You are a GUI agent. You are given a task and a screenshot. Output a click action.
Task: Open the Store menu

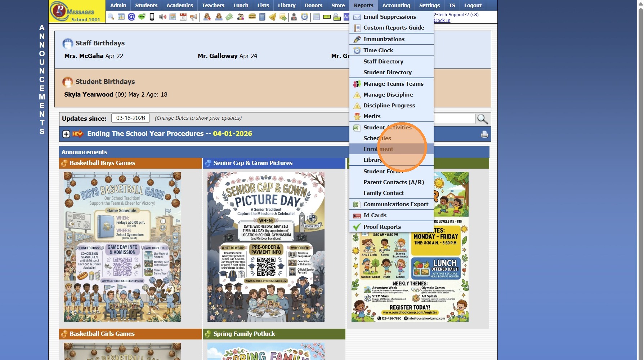click(x=338, y=5)
